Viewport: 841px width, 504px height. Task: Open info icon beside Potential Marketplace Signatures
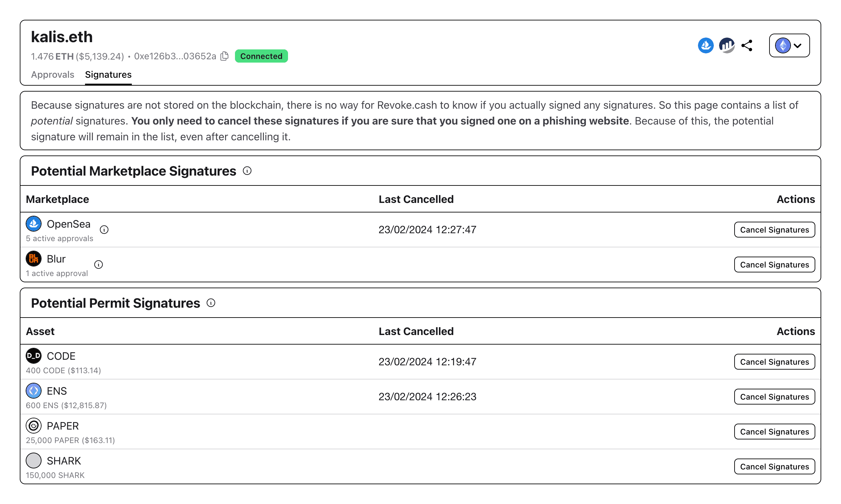(x=247, y=171)
